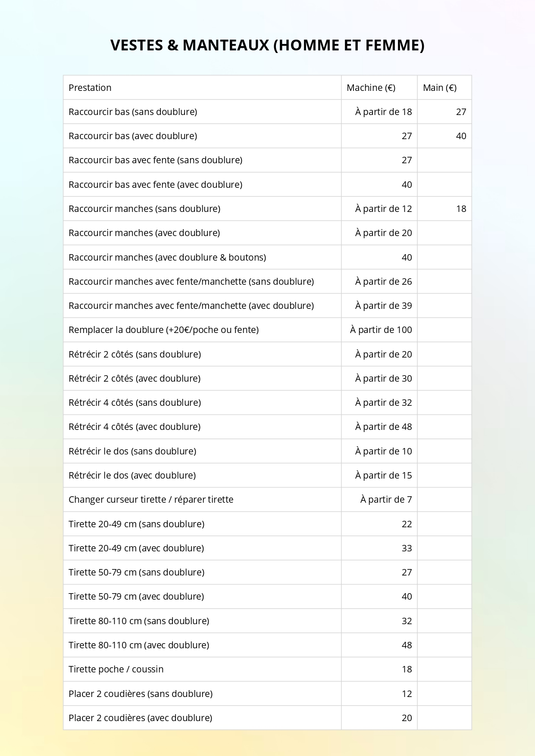
Task: Click price À partir de 26
Action: click(x=384, y=281)
